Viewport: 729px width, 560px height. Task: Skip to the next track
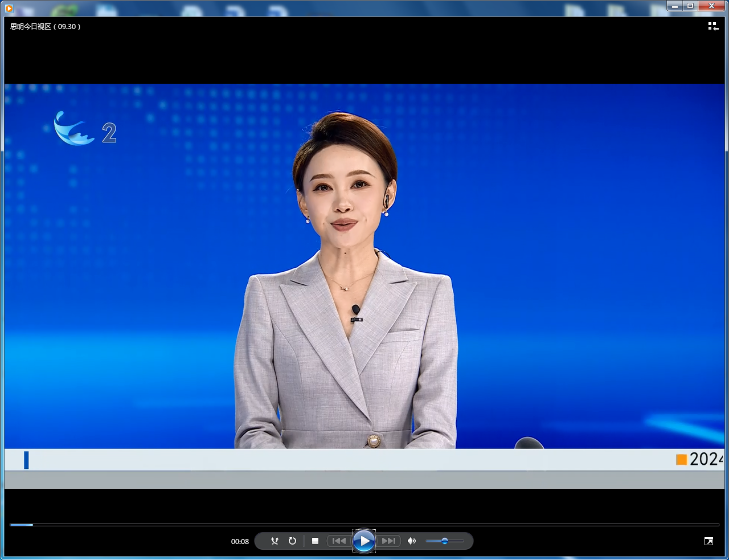[x=389, y=541]
